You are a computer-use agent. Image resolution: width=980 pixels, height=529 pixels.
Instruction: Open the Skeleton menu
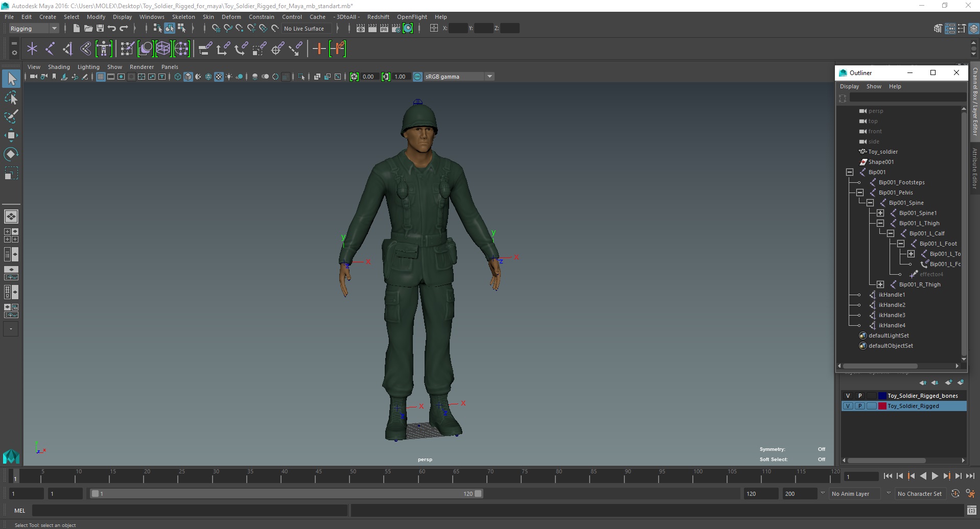[183, 17]
